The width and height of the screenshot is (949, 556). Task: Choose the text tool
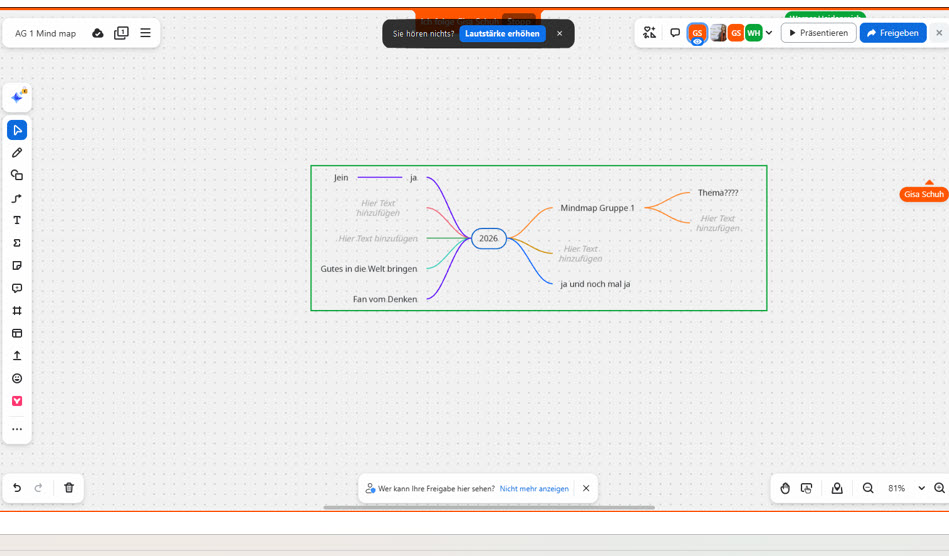pyautogui.click(x=17, y=220)
